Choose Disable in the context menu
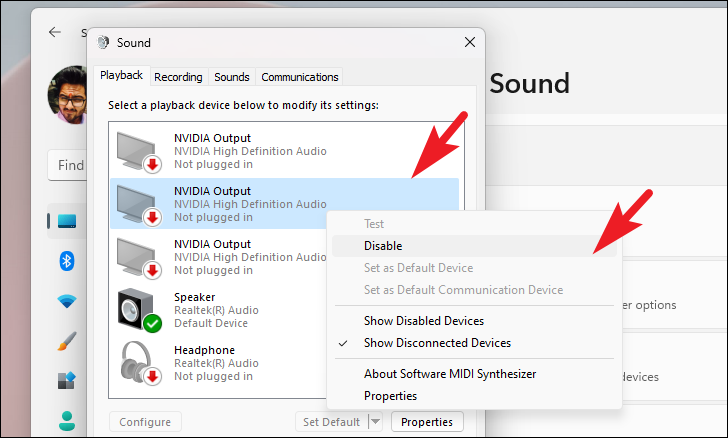 pyautogui.click(x=474, y=246)
